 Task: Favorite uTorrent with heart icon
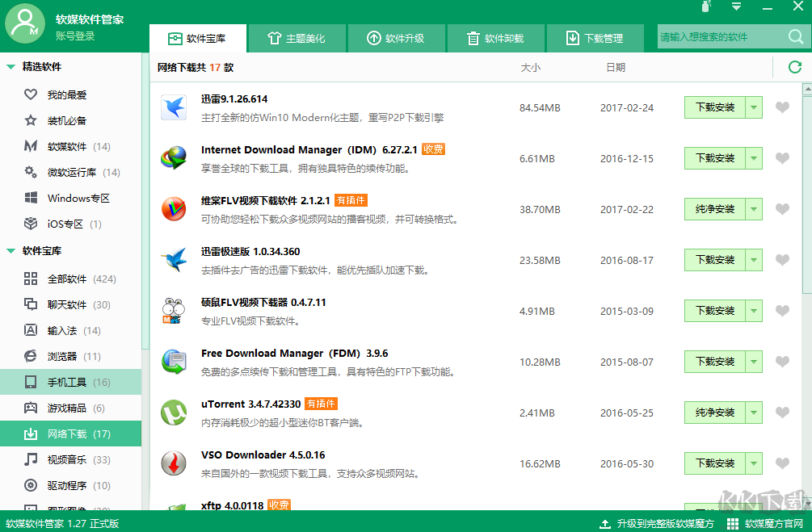pyautogui.click(x=782, y=413)
